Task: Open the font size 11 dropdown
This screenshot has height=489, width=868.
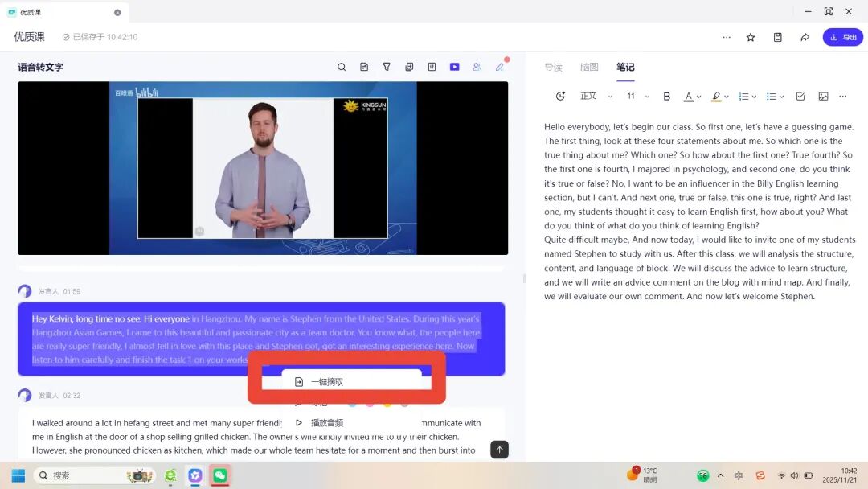Action: pos(637,97)
